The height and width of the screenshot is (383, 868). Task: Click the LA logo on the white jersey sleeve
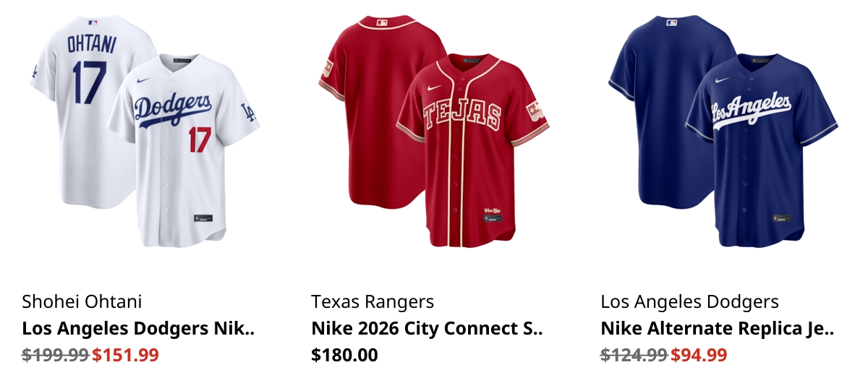coord(247,113)
